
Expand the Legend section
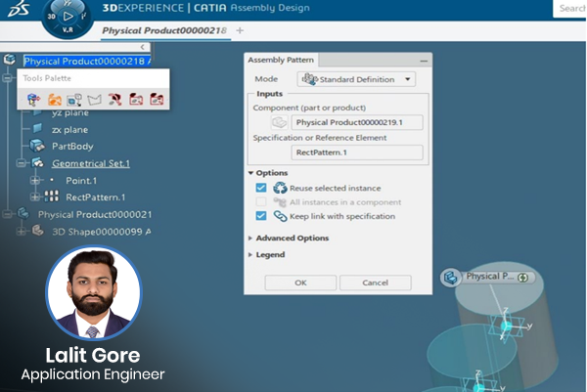point(250,255)
